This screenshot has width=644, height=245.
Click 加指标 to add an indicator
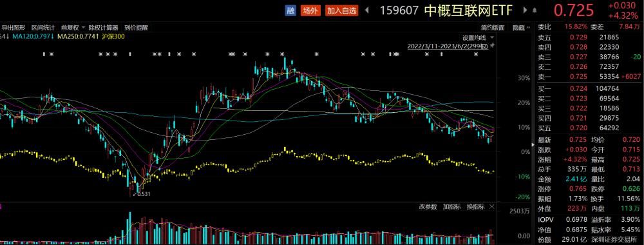coord(452,207)
